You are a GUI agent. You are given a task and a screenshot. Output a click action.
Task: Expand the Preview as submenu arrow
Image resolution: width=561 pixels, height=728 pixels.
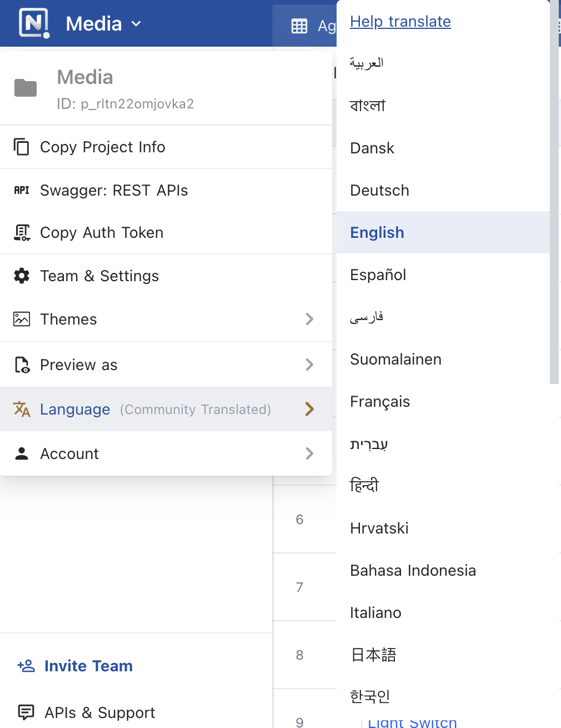[310, 365]
